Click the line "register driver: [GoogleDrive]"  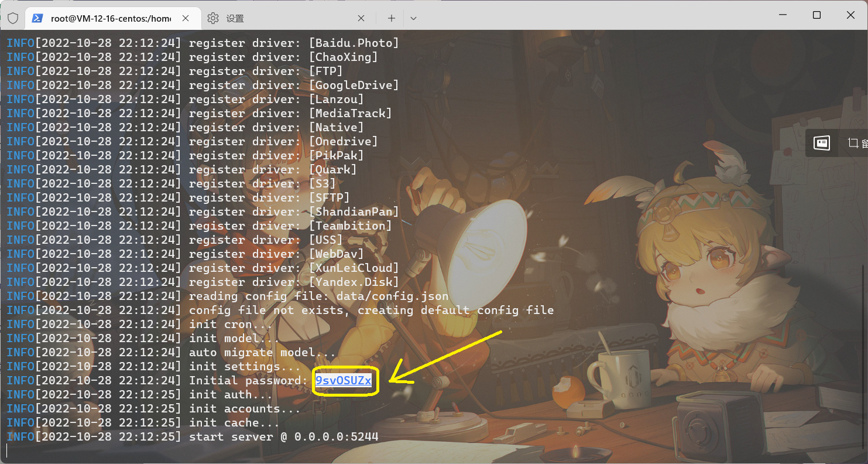pyautogui.click(x=294, y=86)
